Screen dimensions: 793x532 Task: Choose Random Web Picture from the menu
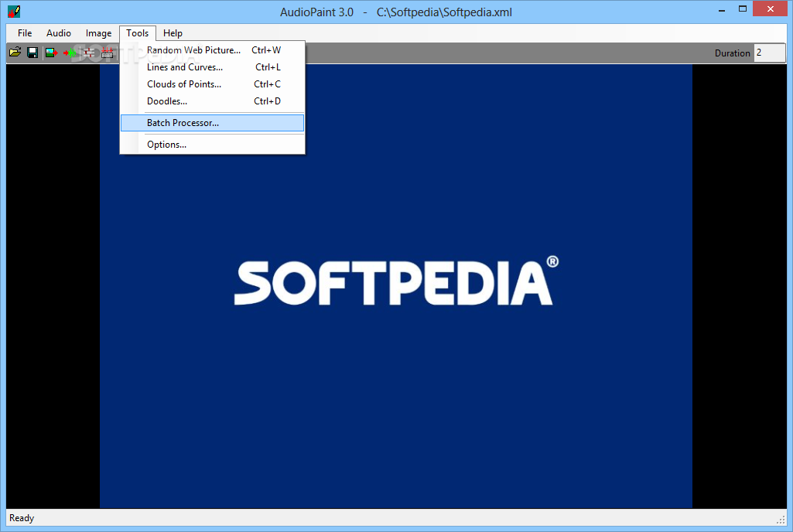pyautogui.click(x=213, y=50)
